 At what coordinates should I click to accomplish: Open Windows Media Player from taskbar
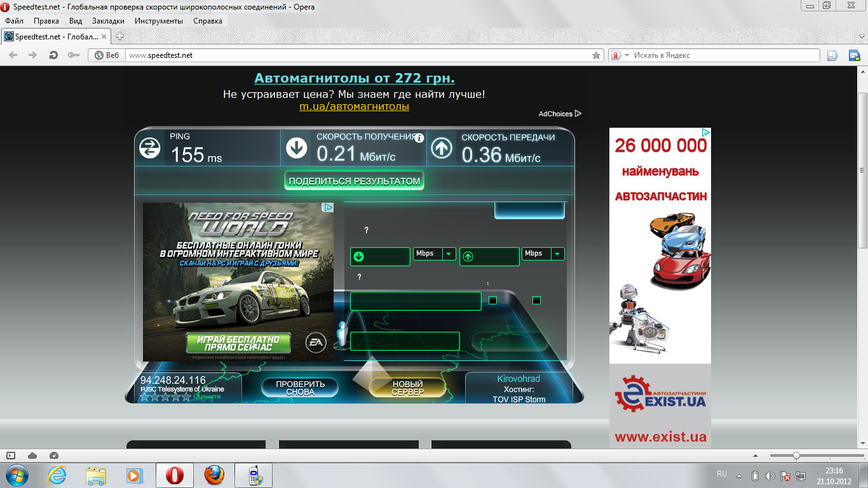[135, 475]
